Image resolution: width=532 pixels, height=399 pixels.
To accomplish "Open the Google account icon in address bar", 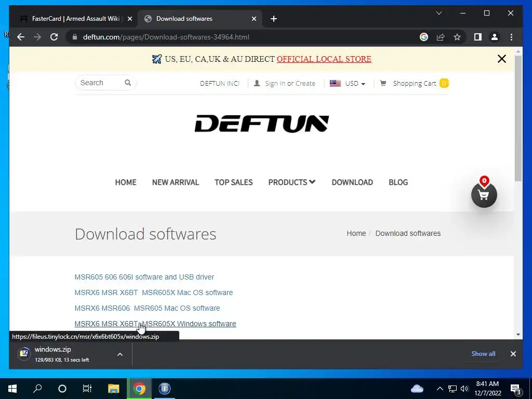I will click(x=424, y=37).
